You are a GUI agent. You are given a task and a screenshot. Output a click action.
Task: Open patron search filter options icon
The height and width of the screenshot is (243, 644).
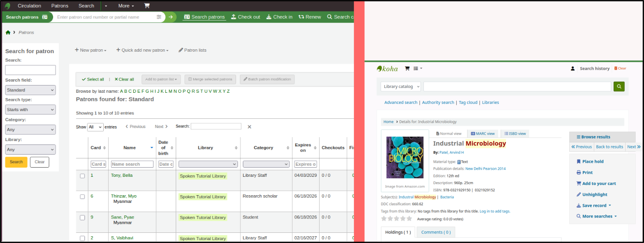point(159,17)
